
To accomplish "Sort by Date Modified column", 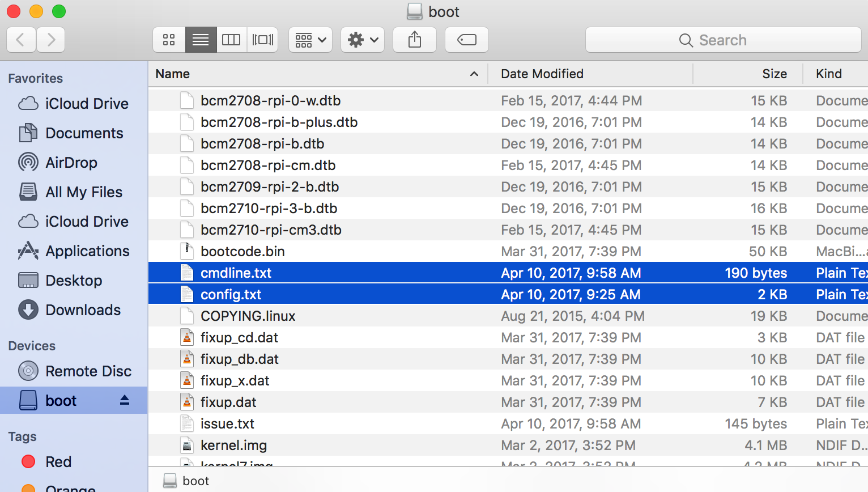I will 590,74.
